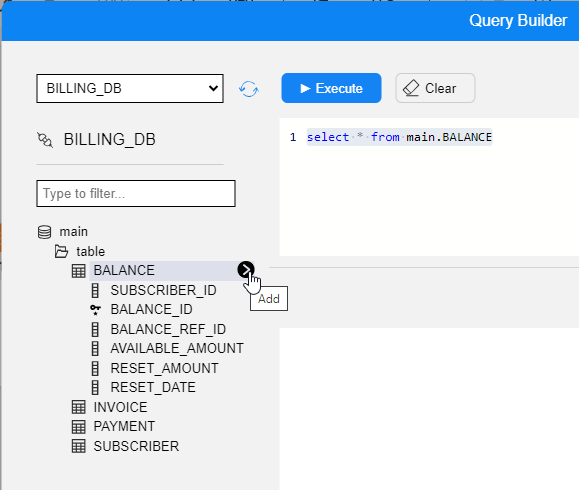Click the BALANCE_ID primary key icon
579x490 pixels.
(x=95, y=309)
